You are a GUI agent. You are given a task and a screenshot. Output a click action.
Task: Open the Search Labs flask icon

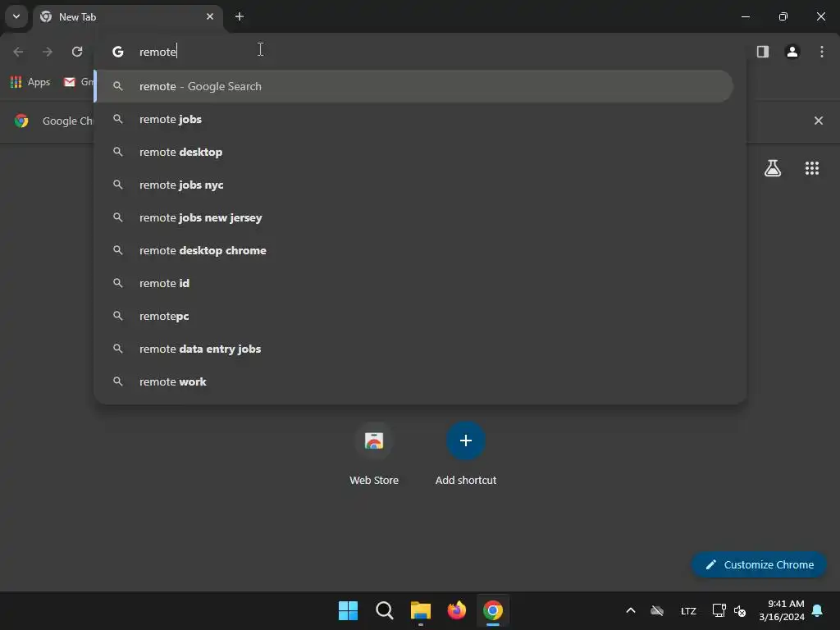pyautogui.click(x=773, y=168)
